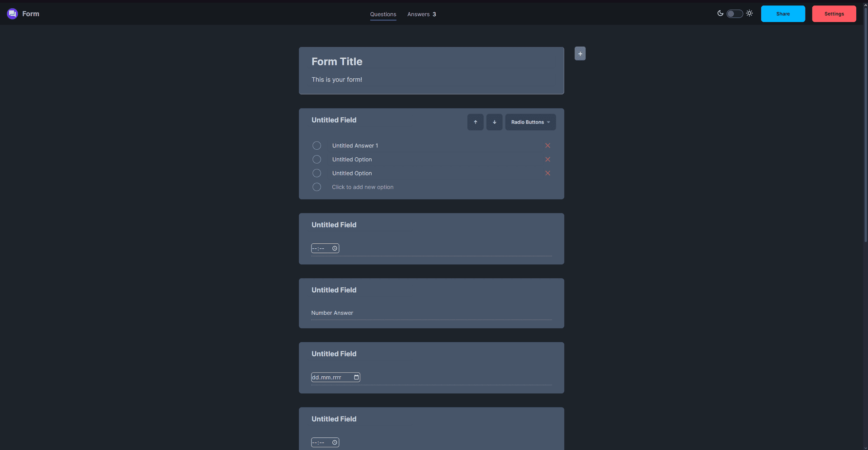
Task: Delete Untitled Answer 1 with red X
Action: [547, 146]
